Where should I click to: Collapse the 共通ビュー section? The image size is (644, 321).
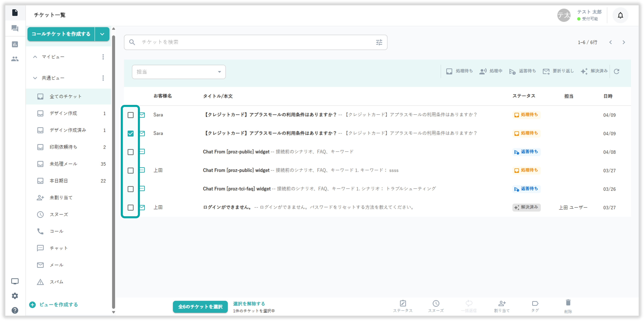tap(35, 78)
